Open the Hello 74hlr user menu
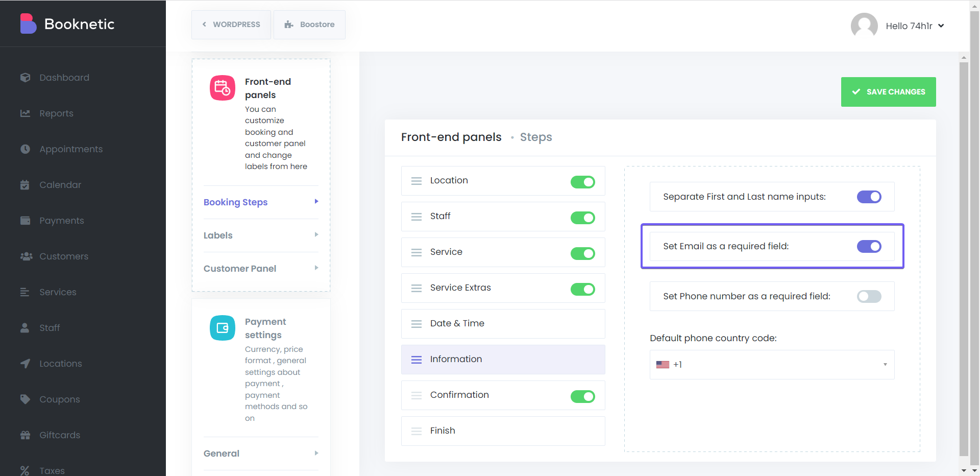 click(x=915, y=26)
